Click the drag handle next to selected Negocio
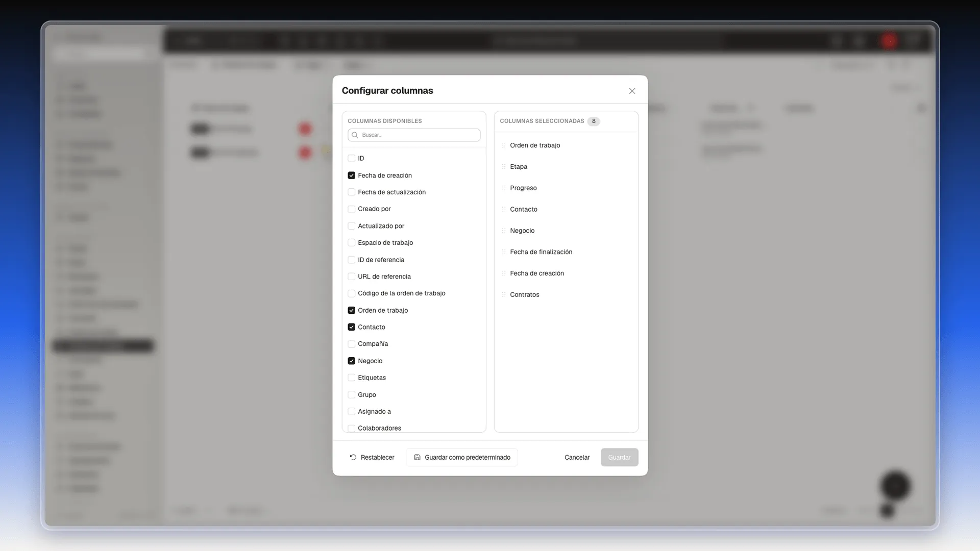Image resolution: width=980 pixels, height=551 pixels. 504,231
